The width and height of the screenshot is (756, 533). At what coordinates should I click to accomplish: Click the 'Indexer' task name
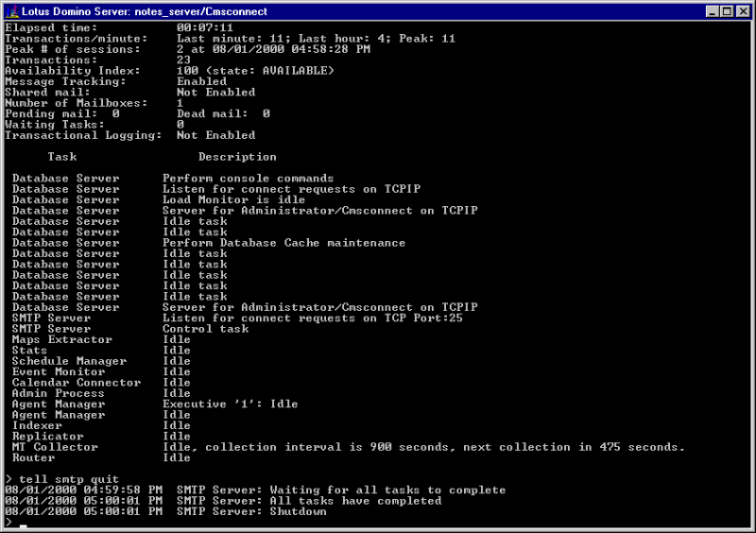(x=37, y=425)
